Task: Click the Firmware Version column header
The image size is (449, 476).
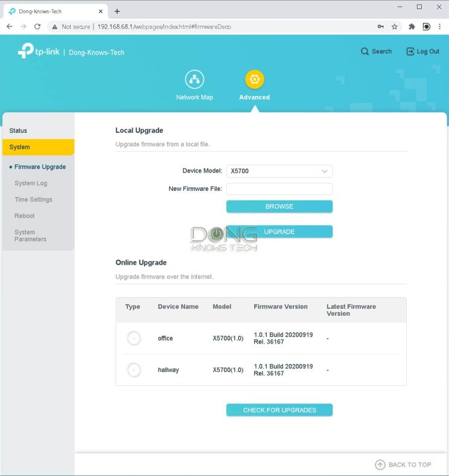Action: [280, 307]
